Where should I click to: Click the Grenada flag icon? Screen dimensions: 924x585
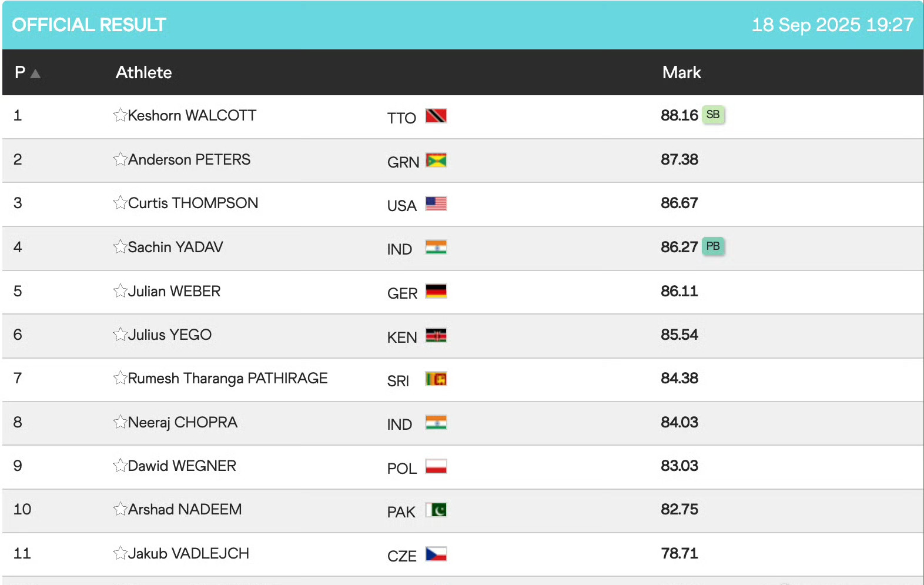click(x=436, y=160)
